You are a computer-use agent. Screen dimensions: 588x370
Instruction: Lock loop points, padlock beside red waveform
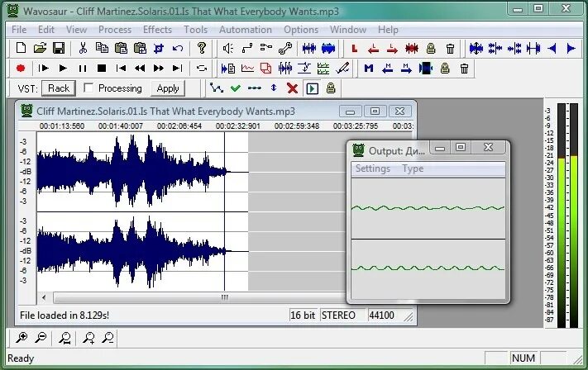[431, 48]
